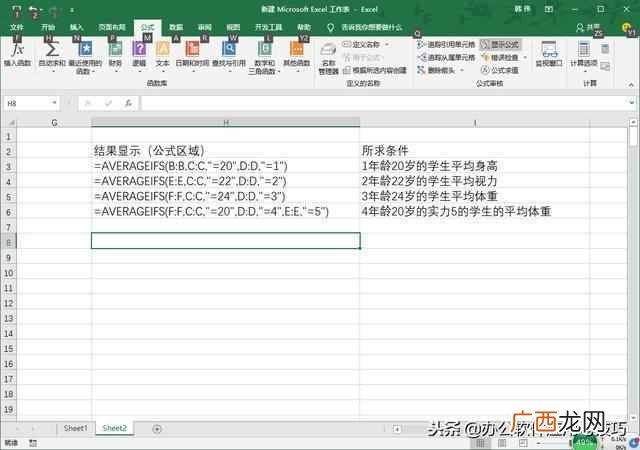Click the Tell Me search box

tap(365, 27)
